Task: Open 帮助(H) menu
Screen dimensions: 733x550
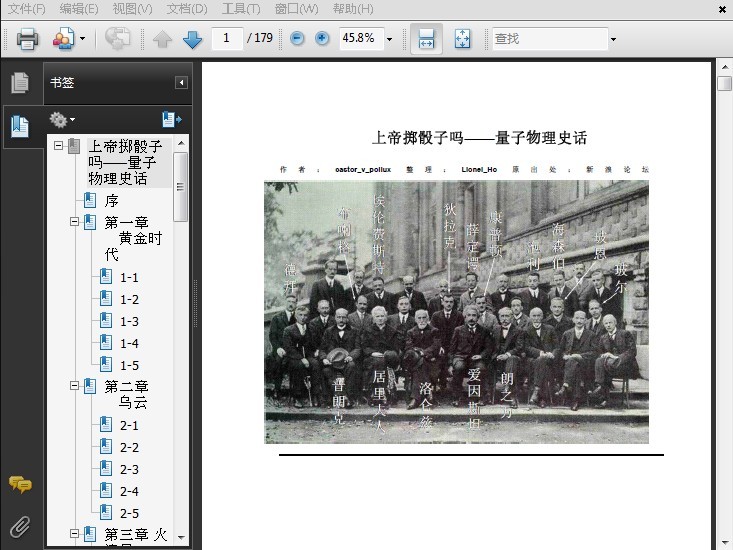Action: [x=353, y=8]
